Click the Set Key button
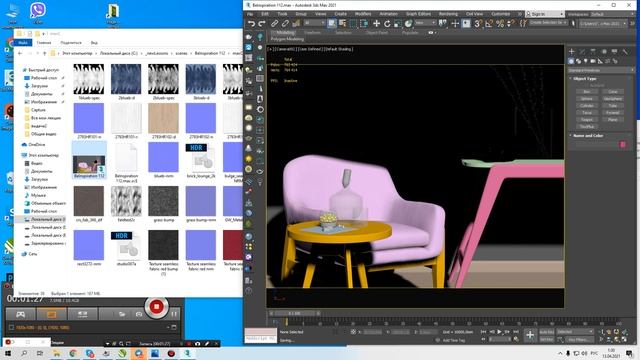This screenshot has height=360, width=640. click(547, 339)
